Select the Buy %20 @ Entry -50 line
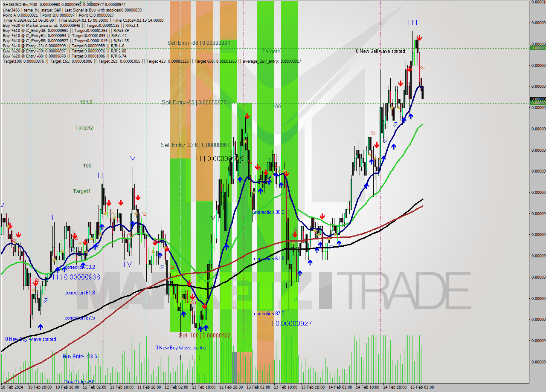The image size is (546, 392). coord(64,51)
